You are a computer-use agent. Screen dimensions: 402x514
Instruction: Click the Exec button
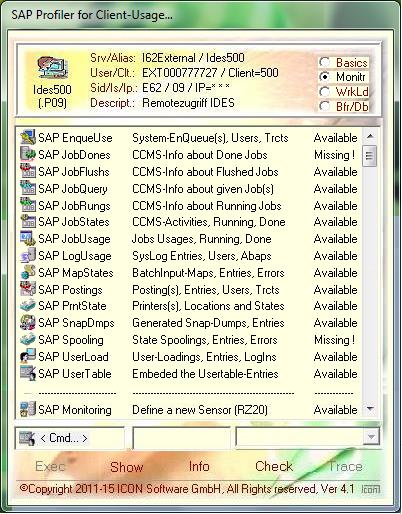coord(50,466)
